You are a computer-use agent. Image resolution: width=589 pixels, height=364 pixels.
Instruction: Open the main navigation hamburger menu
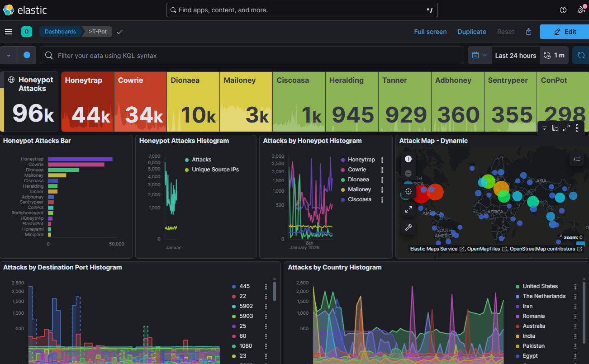(x=9, y=32)
